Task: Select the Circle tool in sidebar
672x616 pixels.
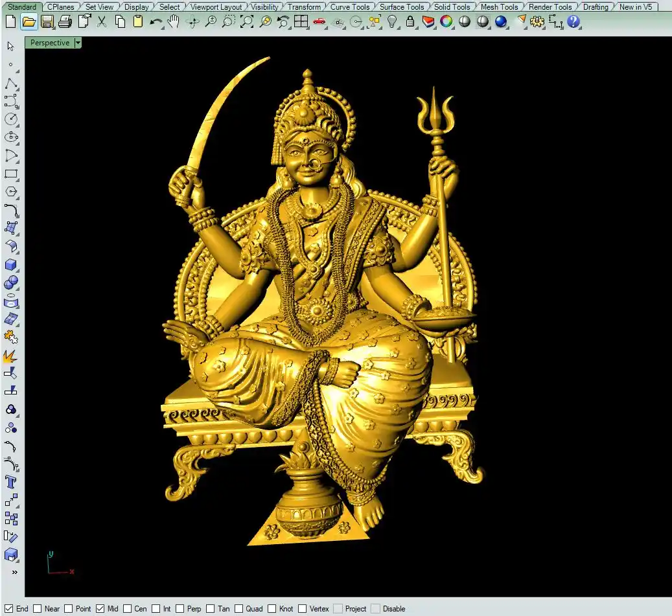Action: tap(11, 119)
